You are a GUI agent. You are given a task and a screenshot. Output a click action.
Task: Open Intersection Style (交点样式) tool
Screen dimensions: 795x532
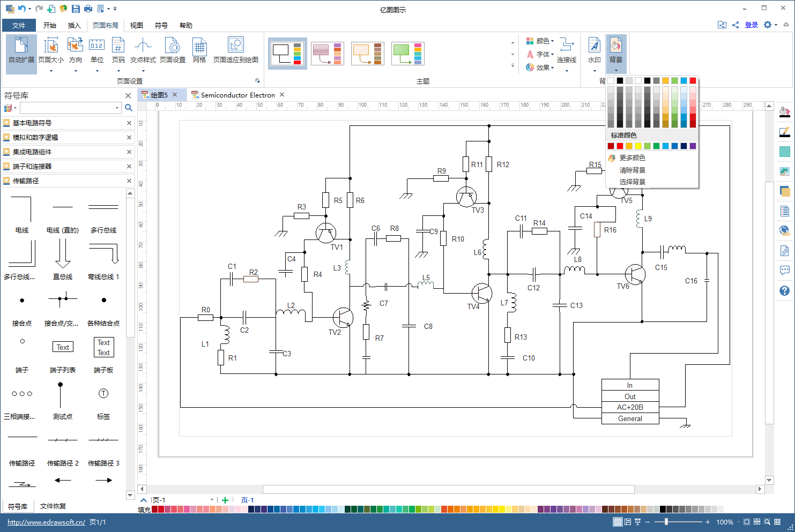(x=143, y=53)
